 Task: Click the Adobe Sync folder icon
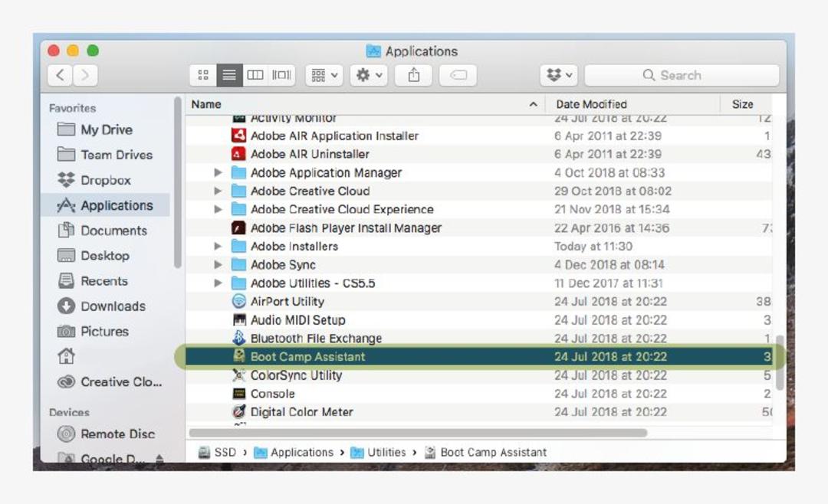pos(238,265)
